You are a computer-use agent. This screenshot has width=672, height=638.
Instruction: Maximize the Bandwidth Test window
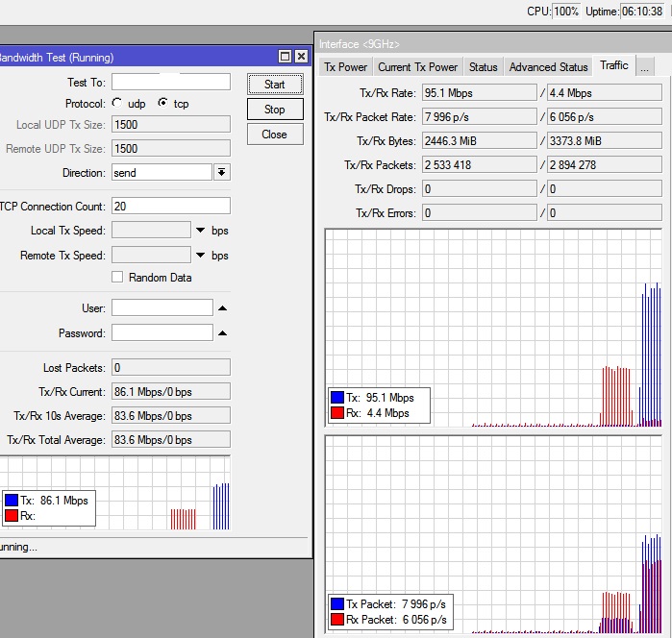click(x=285, y=56)
